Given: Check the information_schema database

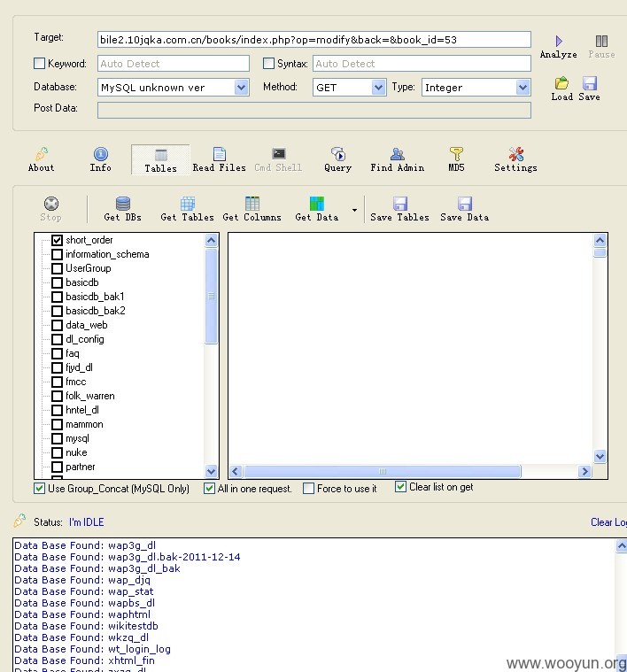Looking at the screenshot, I should tap(57, 254).
